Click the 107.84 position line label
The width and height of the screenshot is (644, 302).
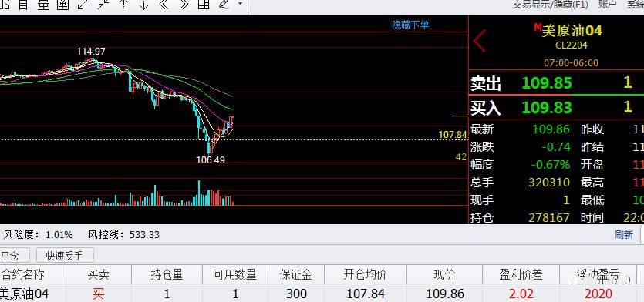click(453, 135)
